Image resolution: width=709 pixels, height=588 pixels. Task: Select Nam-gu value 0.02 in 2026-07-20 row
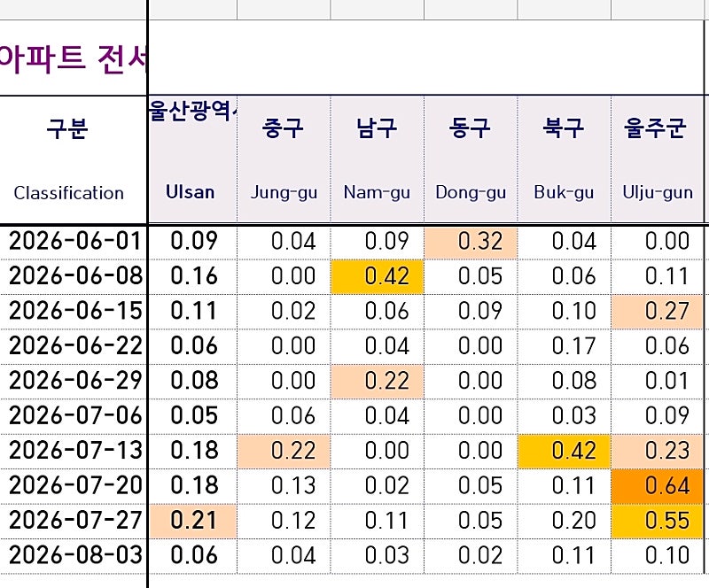coord(378,486)
